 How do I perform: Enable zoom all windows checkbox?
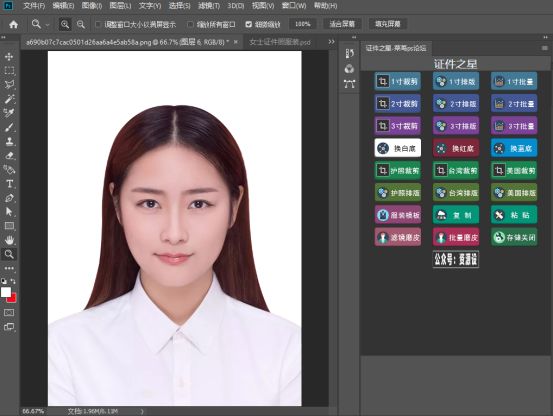(190, 24)
